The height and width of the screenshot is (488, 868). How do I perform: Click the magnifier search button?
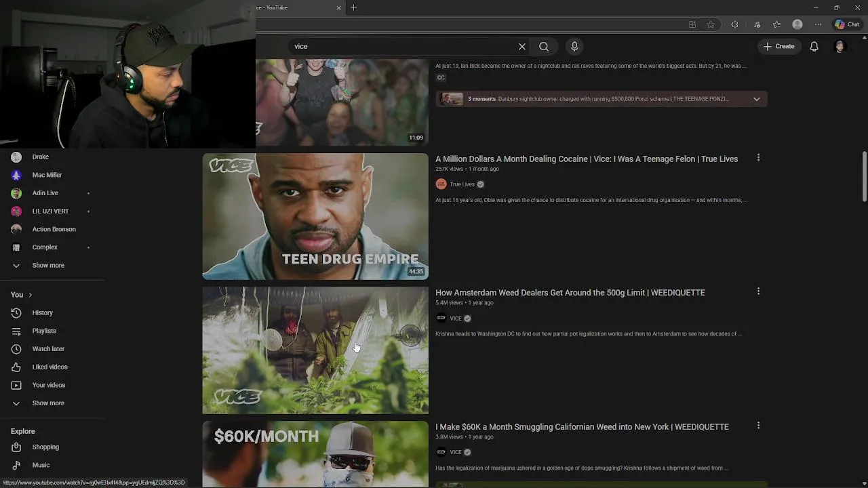coord(544,46)
